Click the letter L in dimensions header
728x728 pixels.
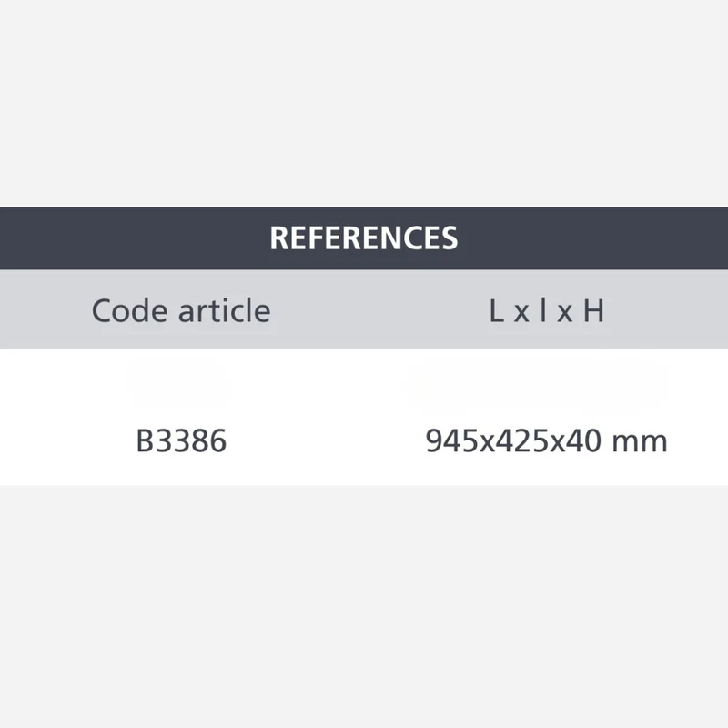[496, 310]
